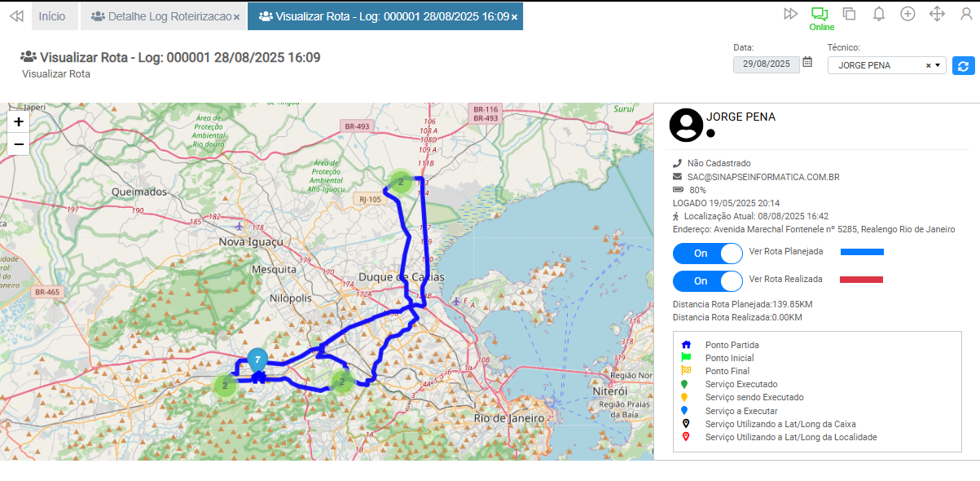Screen dimensions: 980x481
Task: Click the plus circle icon in top bar
Action: click(x=907, y=14)
